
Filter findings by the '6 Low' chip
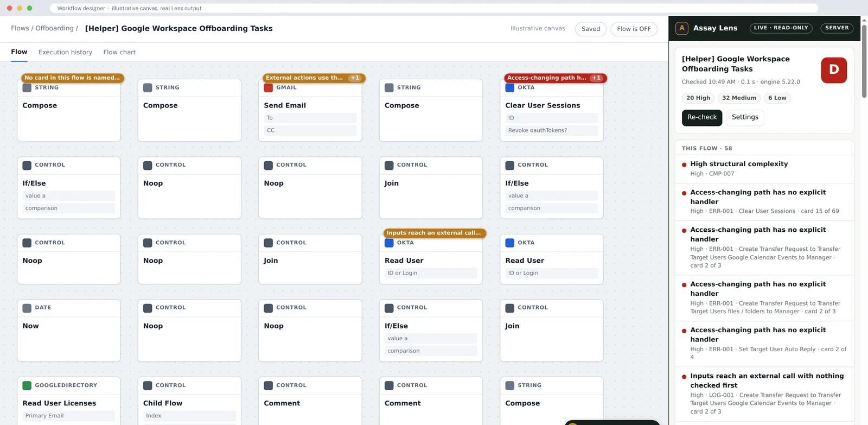point(777,98)
